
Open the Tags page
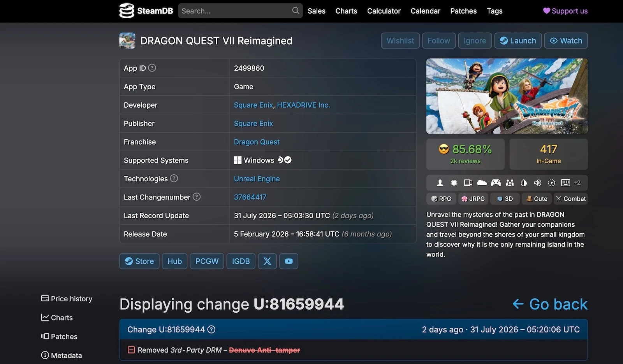pos(495,11)
